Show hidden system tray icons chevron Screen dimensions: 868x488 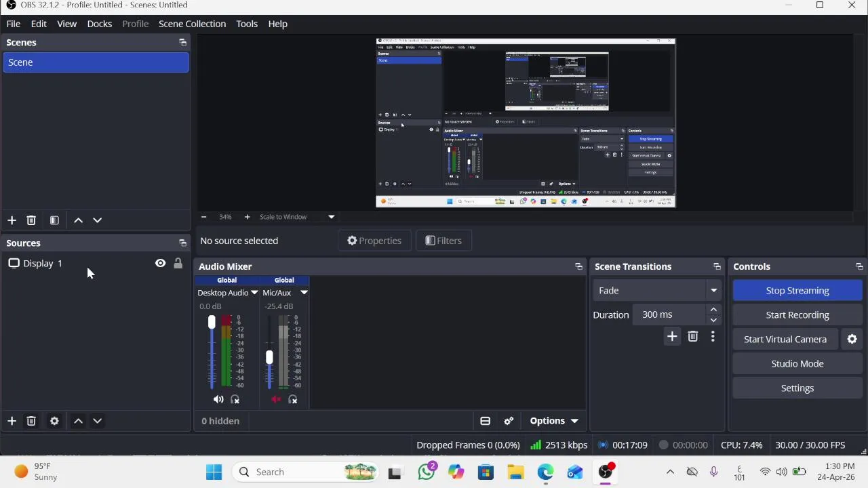tap(670, 472)
